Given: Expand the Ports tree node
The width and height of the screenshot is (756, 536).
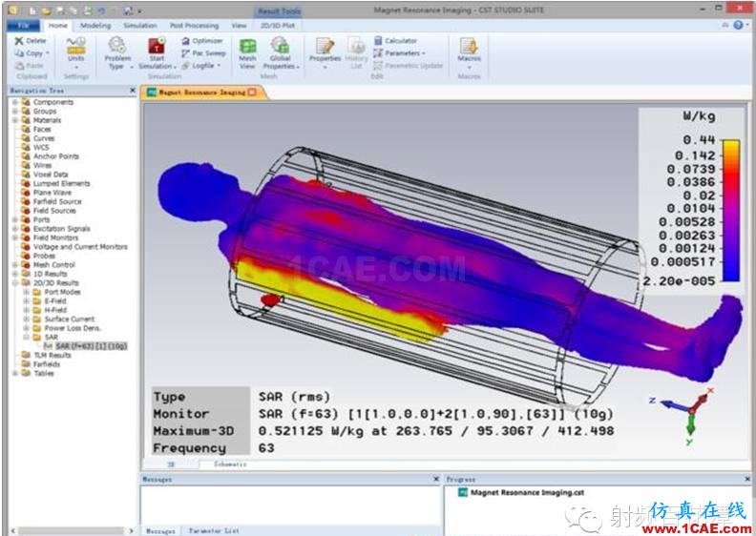Looking at the screenshot, I should click(x=15, y=219).
